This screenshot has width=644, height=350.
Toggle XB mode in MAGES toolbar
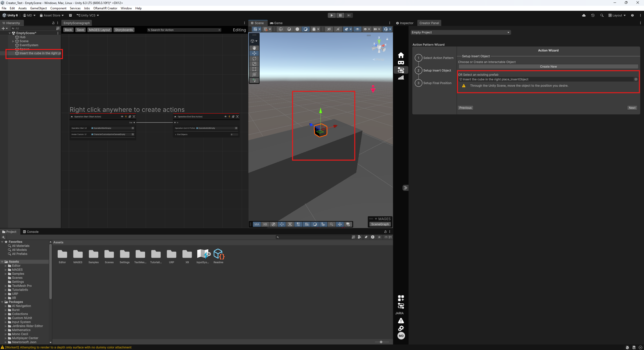pyautogui.click(x=265, y=224)
